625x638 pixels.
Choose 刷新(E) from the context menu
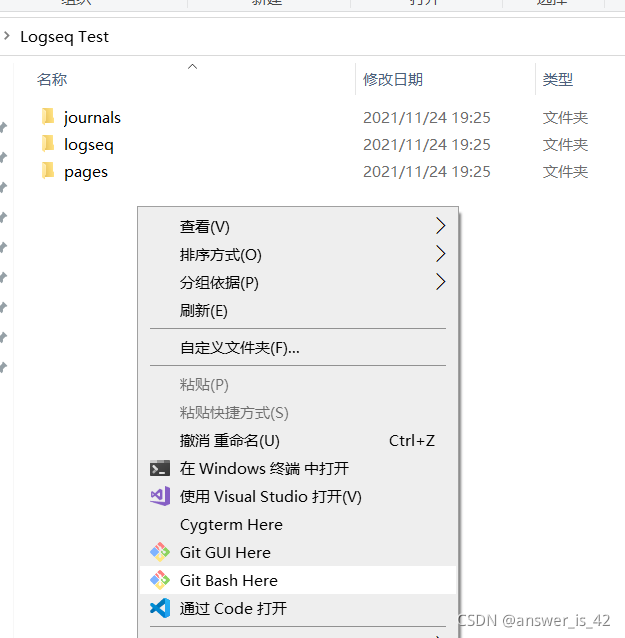pyautogui.click(x=298, y=310)
